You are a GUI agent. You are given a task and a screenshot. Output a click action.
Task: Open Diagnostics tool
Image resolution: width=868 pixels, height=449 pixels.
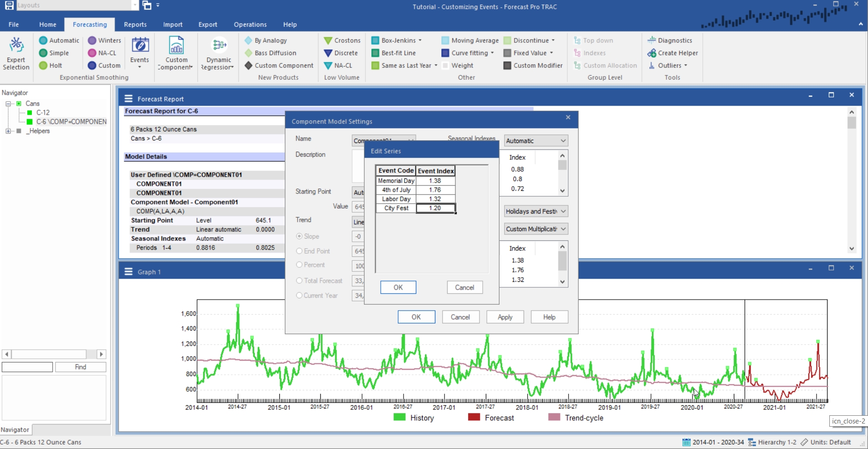670,41
